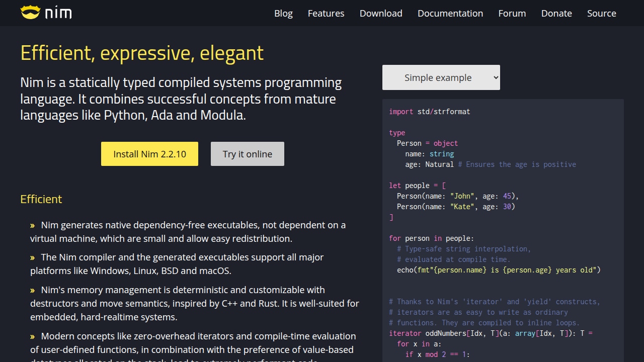Click the 'iterator oddNumbers' code line
This screenshot has width=644, height=362.
click(x=491, y=333)
